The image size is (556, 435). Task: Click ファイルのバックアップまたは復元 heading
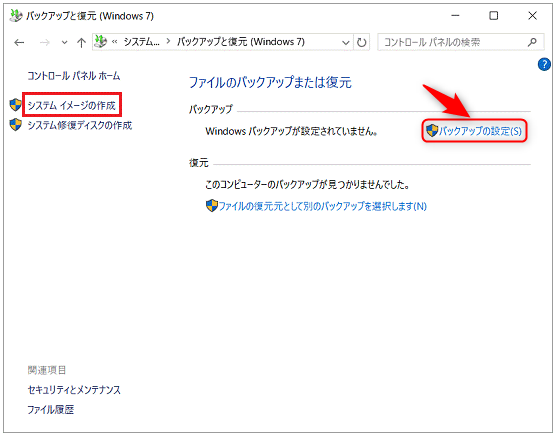[270, 82]
